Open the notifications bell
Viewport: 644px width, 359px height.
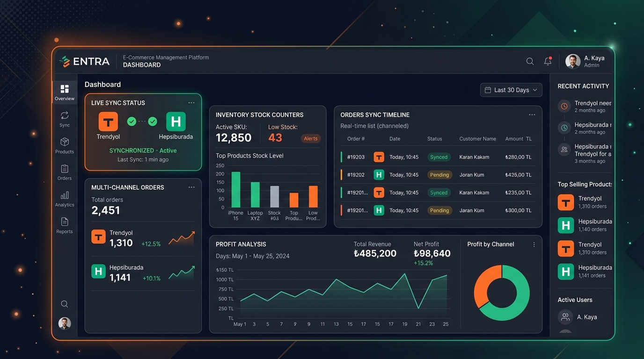pos(548,61)
